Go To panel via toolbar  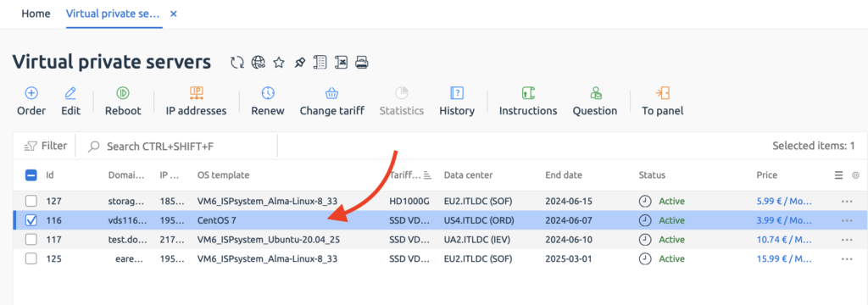(663, 102)
